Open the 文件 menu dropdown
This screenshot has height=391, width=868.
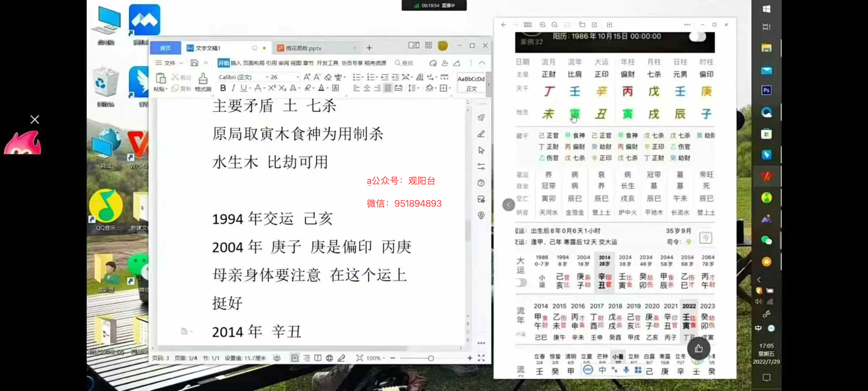169,63
